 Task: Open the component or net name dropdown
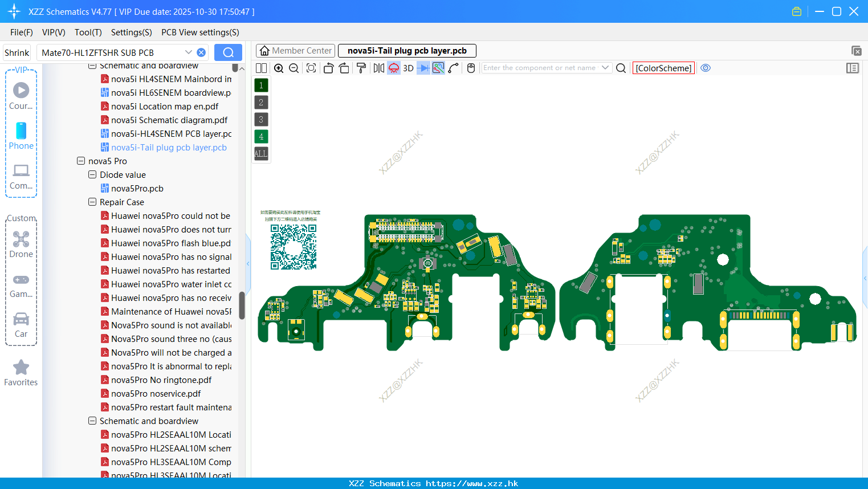coord(605,68)
